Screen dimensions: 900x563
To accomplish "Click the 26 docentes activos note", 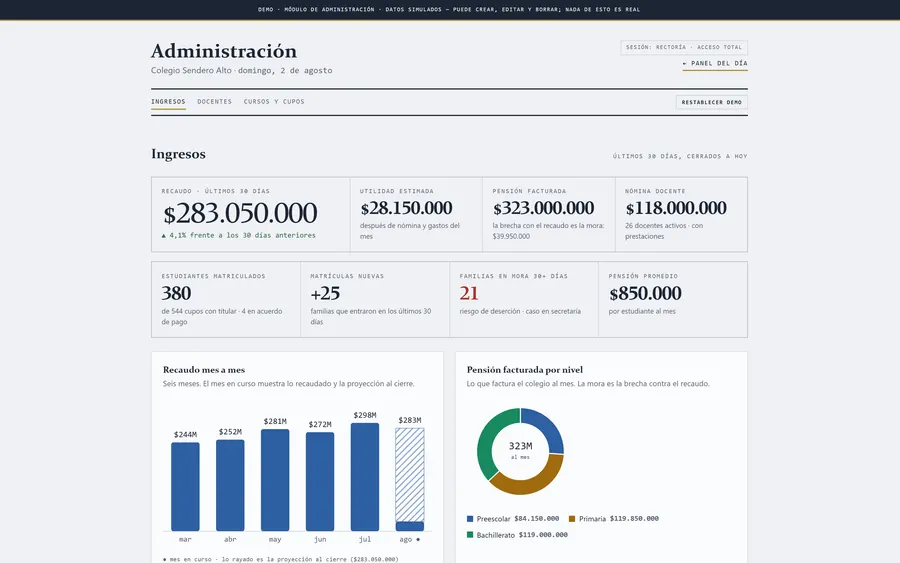I will click(664, 231).
